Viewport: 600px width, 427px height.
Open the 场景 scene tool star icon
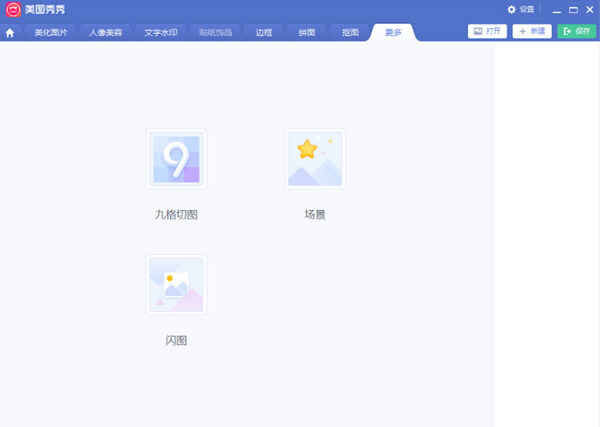point(315,159)
